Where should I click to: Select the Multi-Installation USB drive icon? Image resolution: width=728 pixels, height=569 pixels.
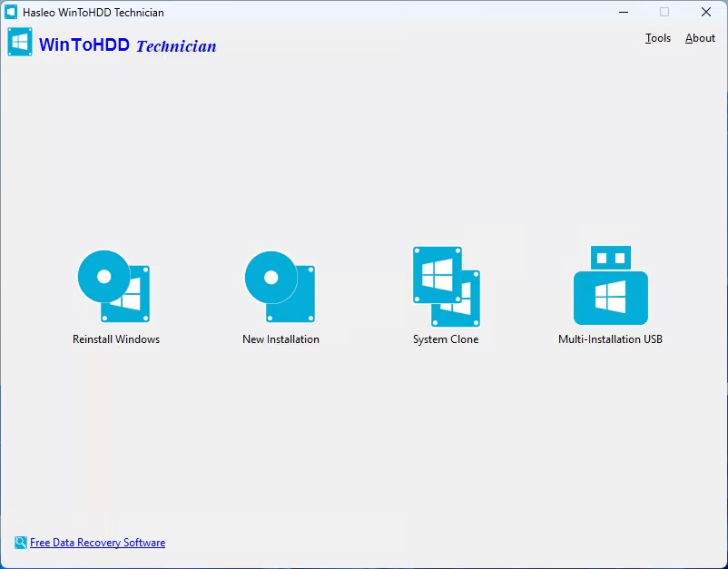(610, 287)
